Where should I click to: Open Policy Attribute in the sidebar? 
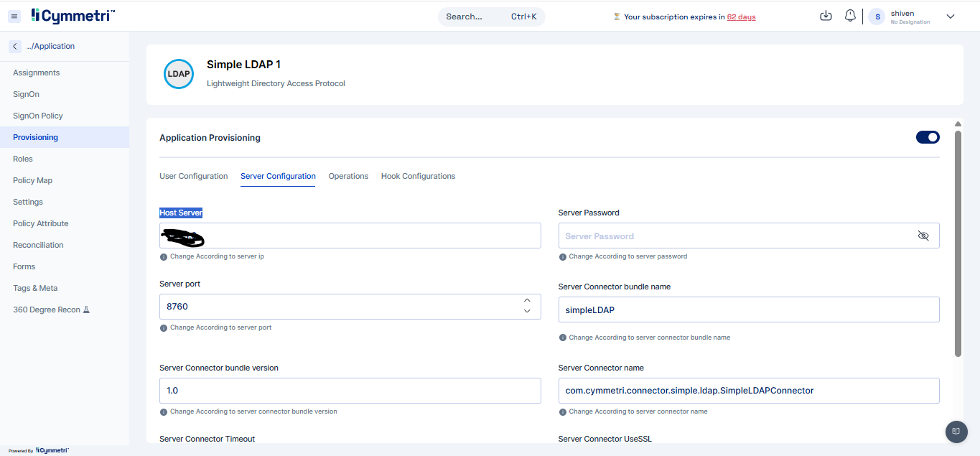[65, 223]
